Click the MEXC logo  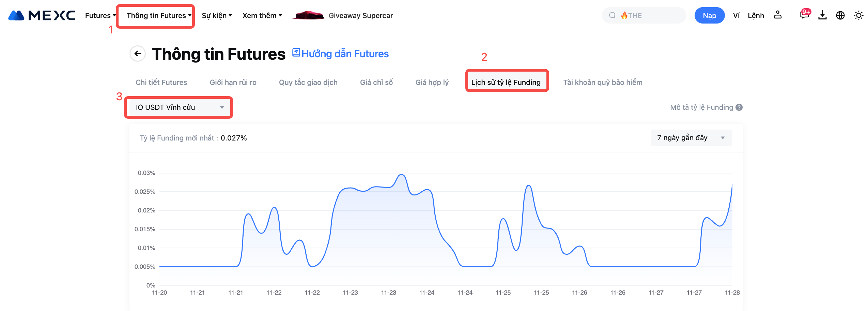pyautogui.click(x=42, y=15)
